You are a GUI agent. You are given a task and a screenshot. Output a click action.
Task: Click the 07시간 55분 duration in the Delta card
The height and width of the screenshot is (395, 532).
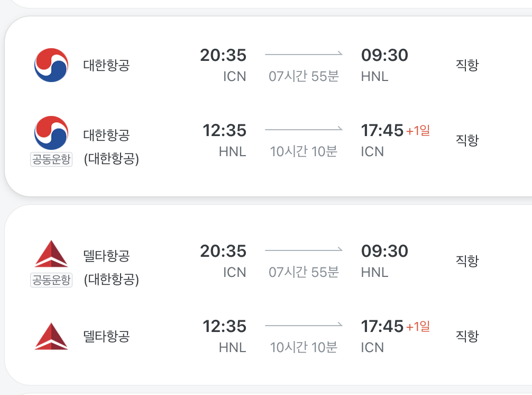(304, 272)
